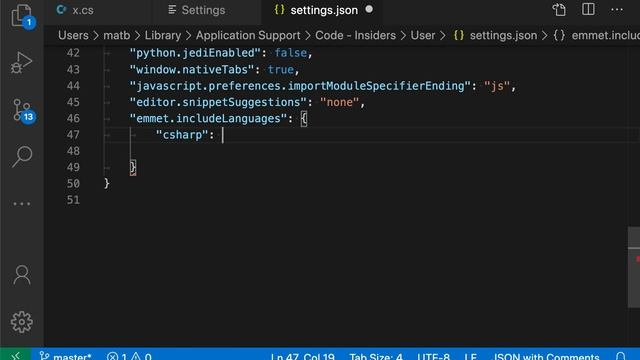
Task: Click the false value on line 42
Action: click(290, 53)
